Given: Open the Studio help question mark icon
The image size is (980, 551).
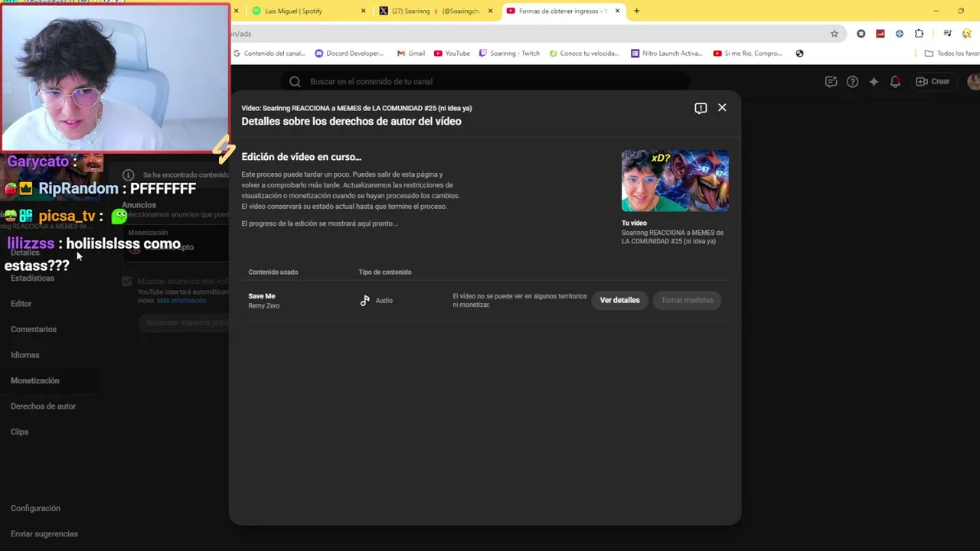Looking at the screenshot, I should [852, 82].
